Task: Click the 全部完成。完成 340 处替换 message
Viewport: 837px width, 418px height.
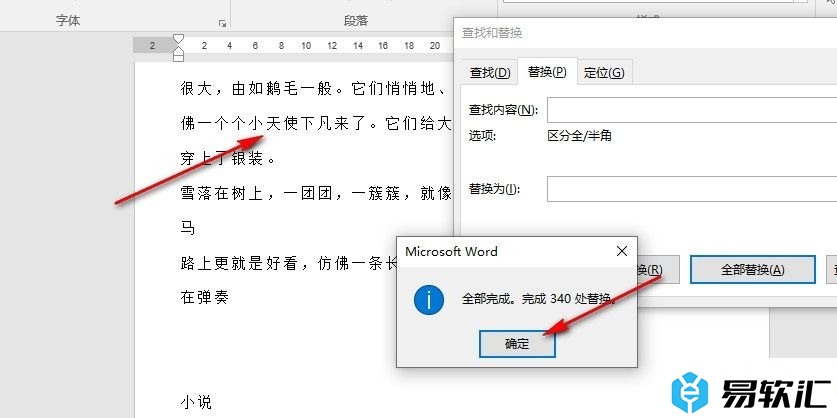Action: coord(540,299)
